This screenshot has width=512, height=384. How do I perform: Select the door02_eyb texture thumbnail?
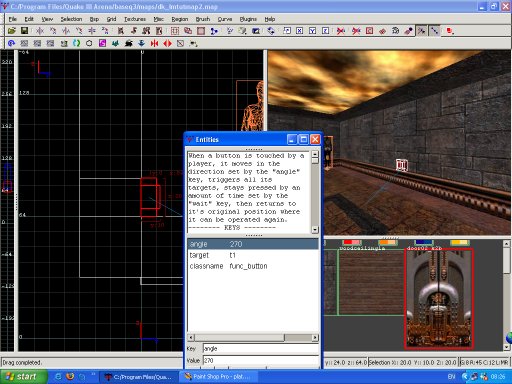(439, 299)
